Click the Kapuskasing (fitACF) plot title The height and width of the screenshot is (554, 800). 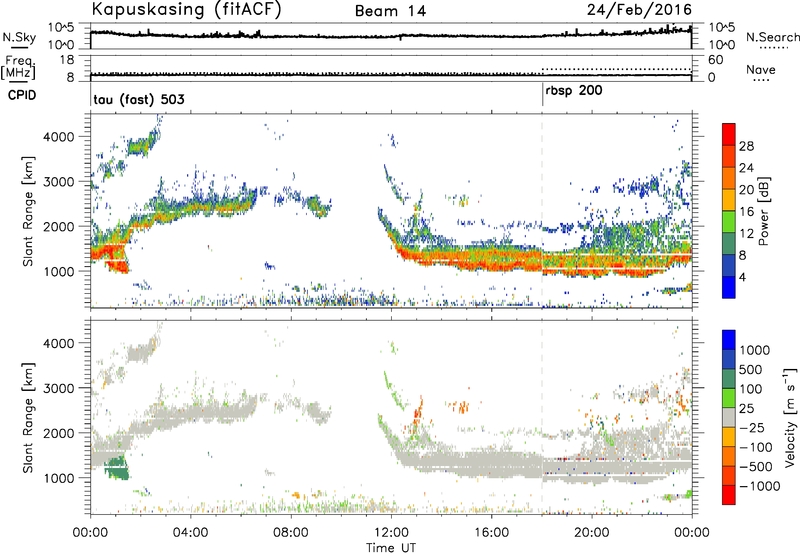186,9
